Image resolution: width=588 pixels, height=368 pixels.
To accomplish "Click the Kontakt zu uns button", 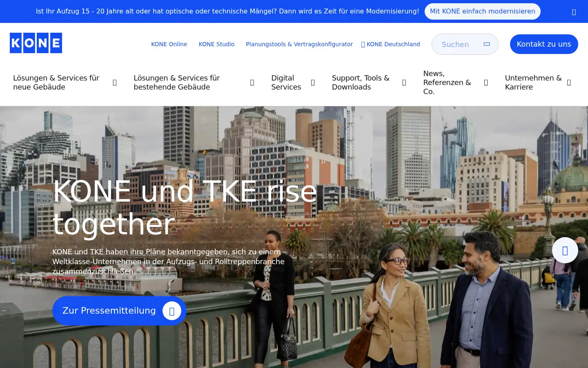I will (544, 44).
